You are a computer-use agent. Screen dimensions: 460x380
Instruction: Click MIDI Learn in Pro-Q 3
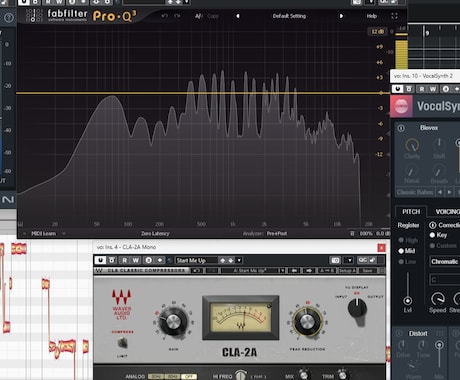click(43, 233)
